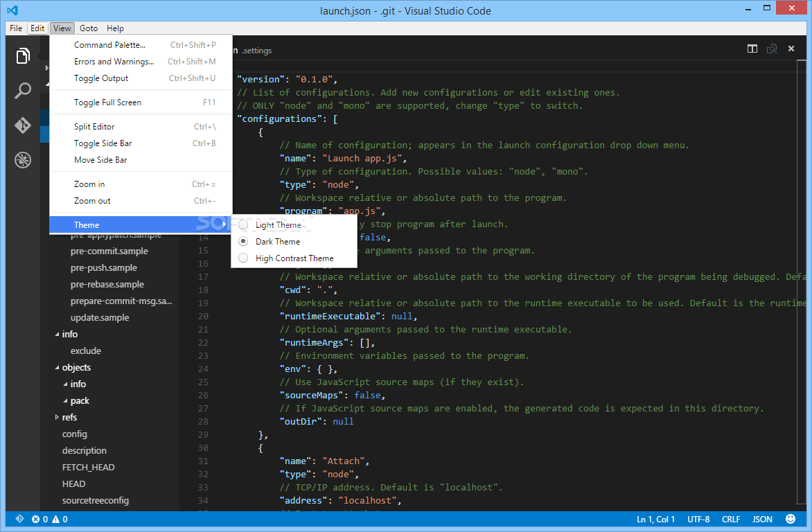
Task: Open the Help menu
Action: pyautogui.click(x=115, y=28)
